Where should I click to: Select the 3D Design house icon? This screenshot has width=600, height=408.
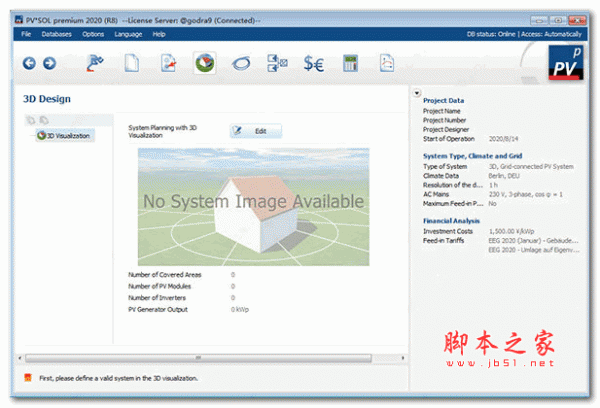(x=205, y=63)
